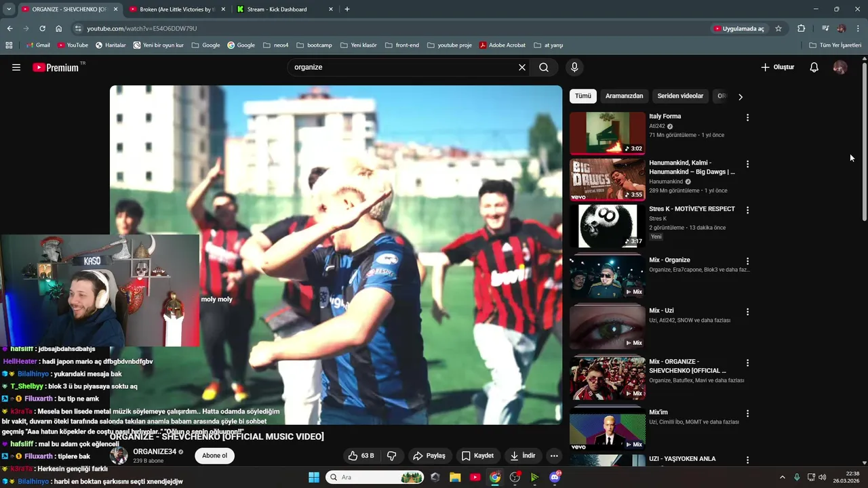The image size is (868, 488).
Task: Select the Aramanızdan filter chip
Action: (x=624, y=96)
